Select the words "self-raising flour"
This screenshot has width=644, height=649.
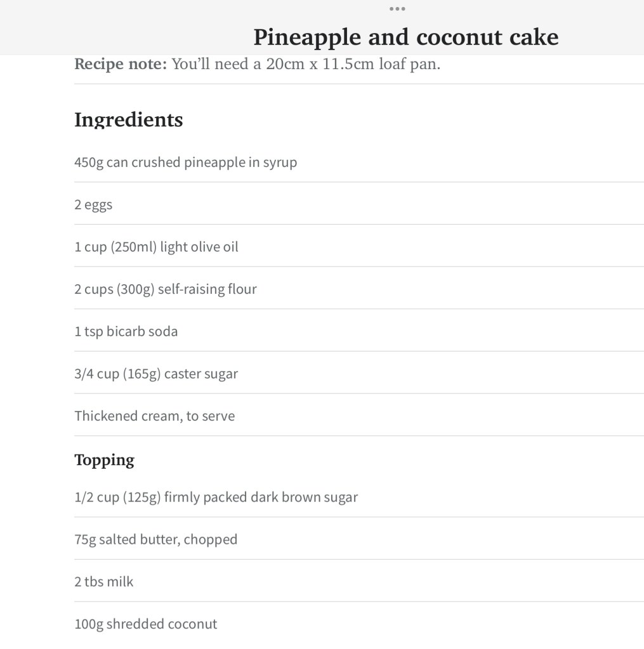[207, 289]
